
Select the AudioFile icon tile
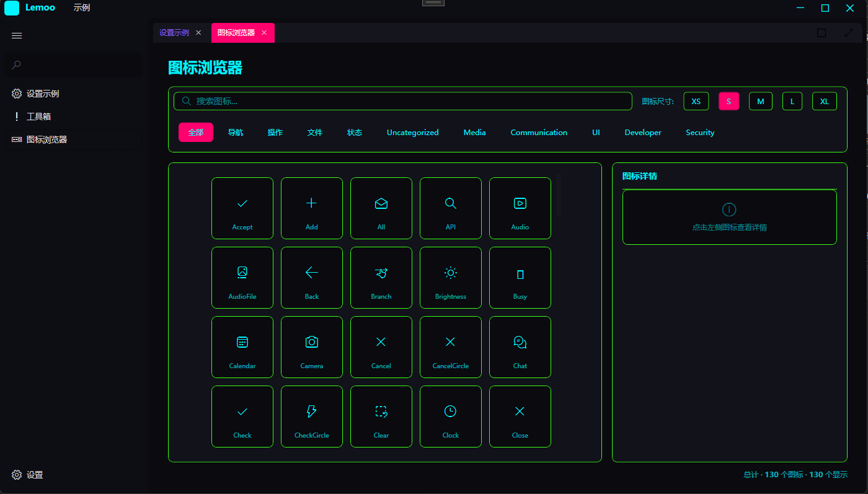(242, 278)
